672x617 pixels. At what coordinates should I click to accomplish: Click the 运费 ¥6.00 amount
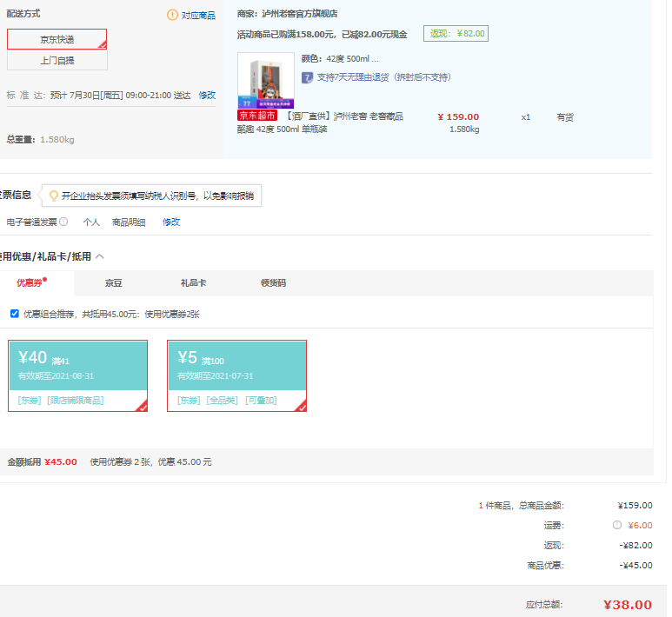(x=641, y=525)
